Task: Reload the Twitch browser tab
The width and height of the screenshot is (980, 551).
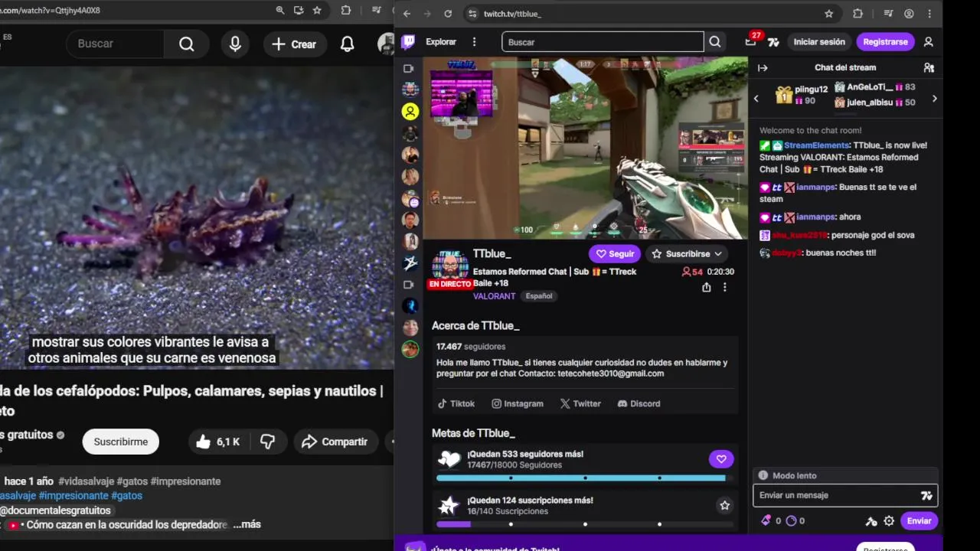Action: (448, 13)
